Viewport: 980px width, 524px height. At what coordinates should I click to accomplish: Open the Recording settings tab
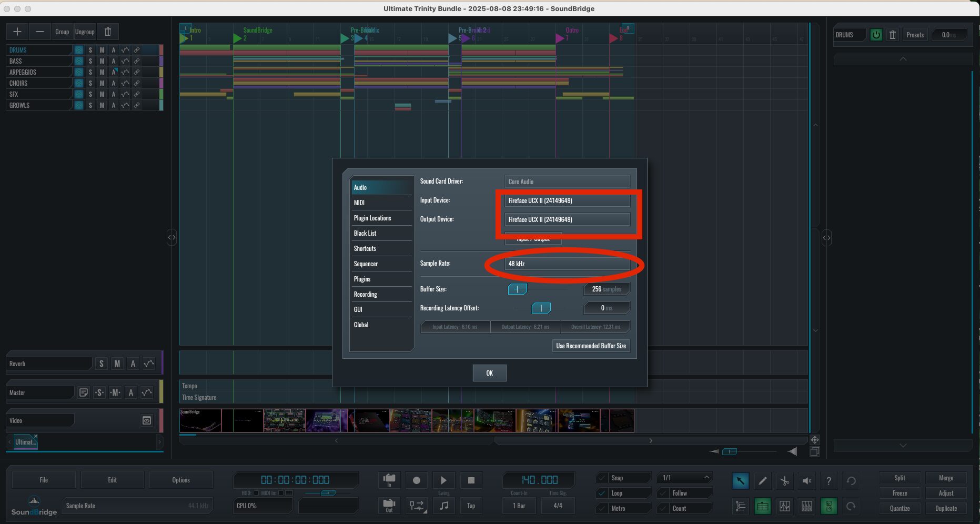pyautogui.click(x=382, y=294)
